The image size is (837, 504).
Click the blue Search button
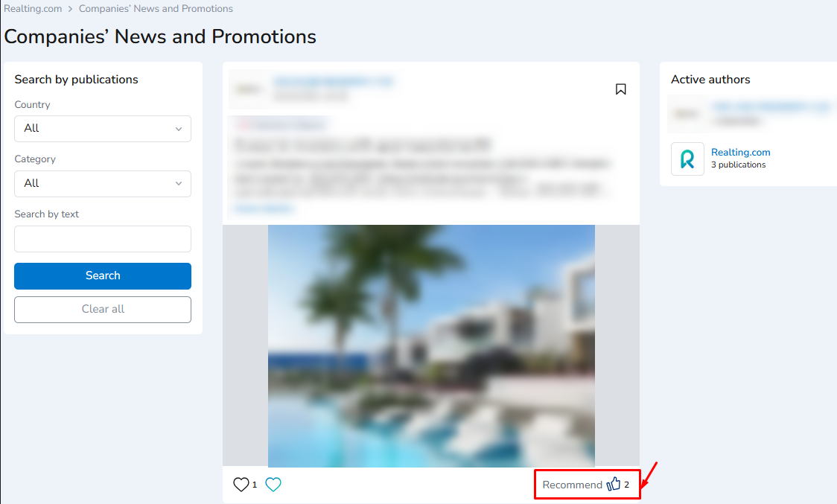pos(103,276)
